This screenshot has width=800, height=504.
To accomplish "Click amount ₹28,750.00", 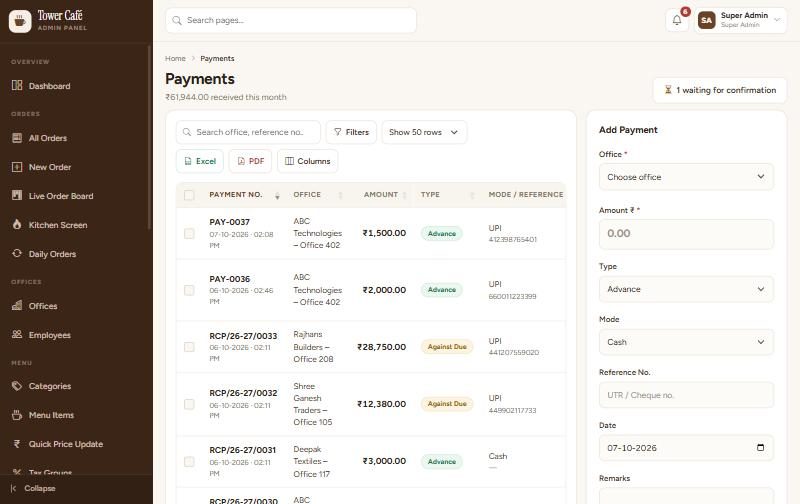I will point(381,347).
